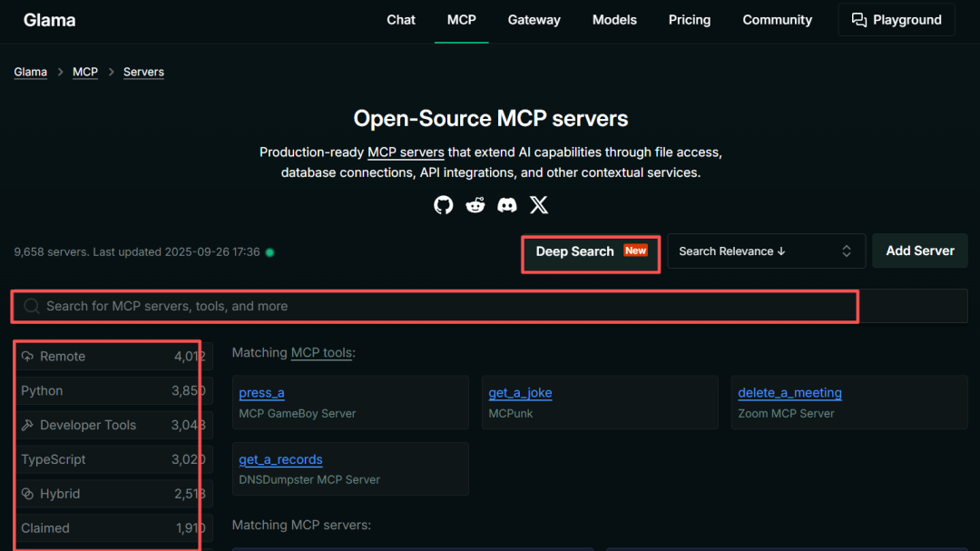Filter by TypeScript servers
The image size is (980, 551).
(114, 459)
